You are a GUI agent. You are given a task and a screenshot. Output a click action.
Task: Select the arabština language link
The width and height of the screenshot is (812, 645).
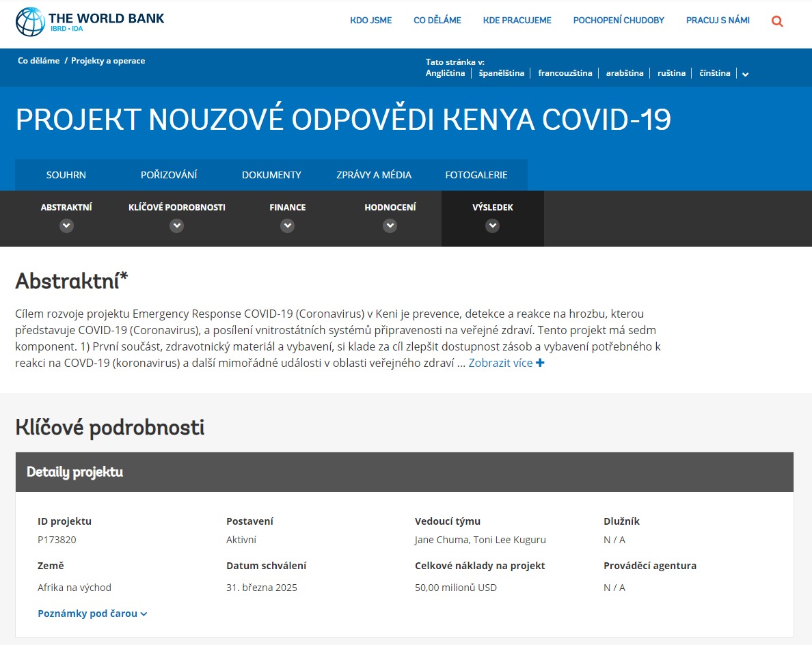[x=625, y=73]
